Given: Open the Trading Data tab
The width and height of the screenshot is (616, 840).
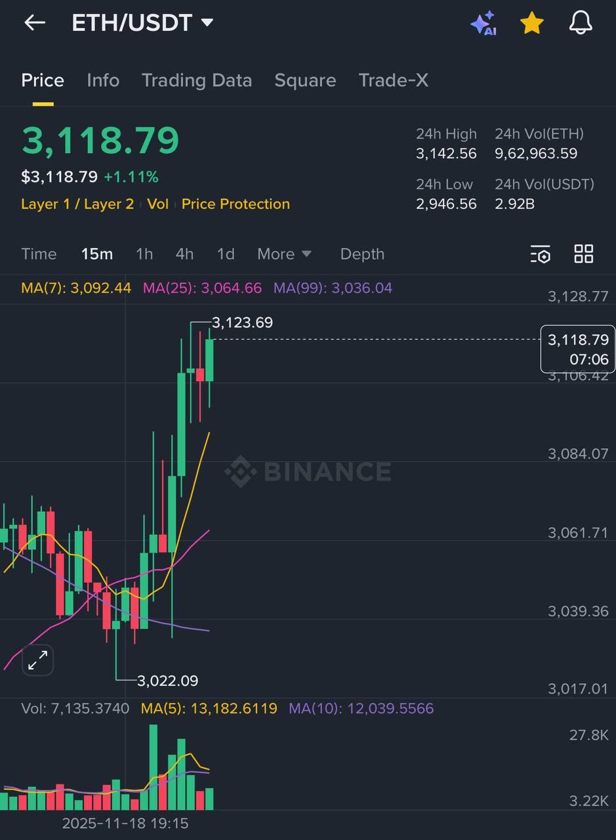Looking at the screenshot, I should pyautogui.click(x=197, y=80).
